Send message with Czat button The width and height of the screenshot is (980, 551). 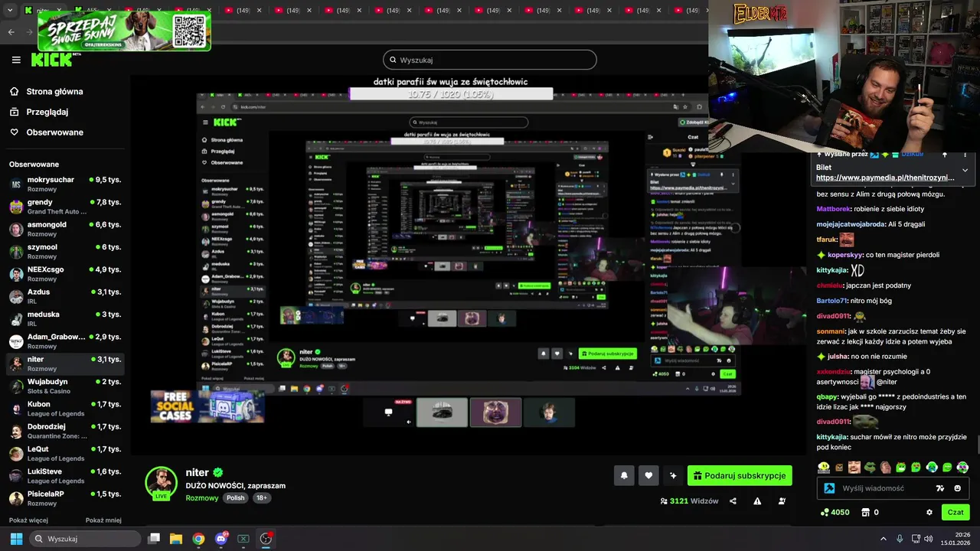pos(955,512)
